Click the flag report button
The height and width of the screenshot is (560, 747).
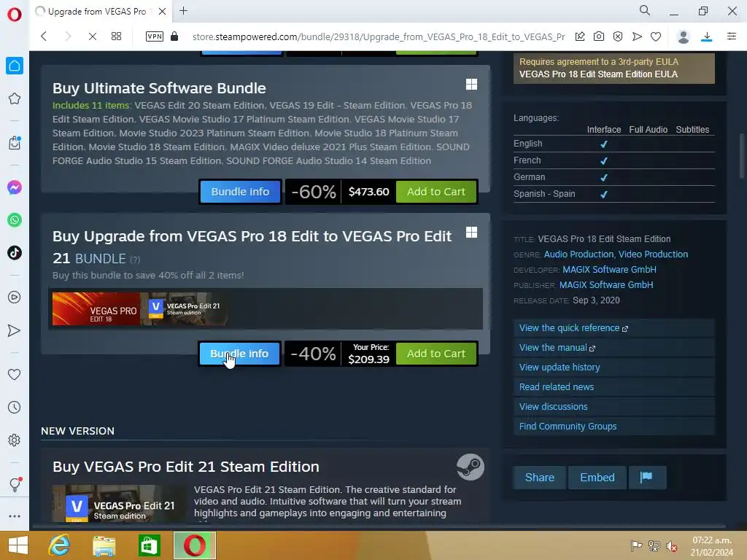coord(647,478)
